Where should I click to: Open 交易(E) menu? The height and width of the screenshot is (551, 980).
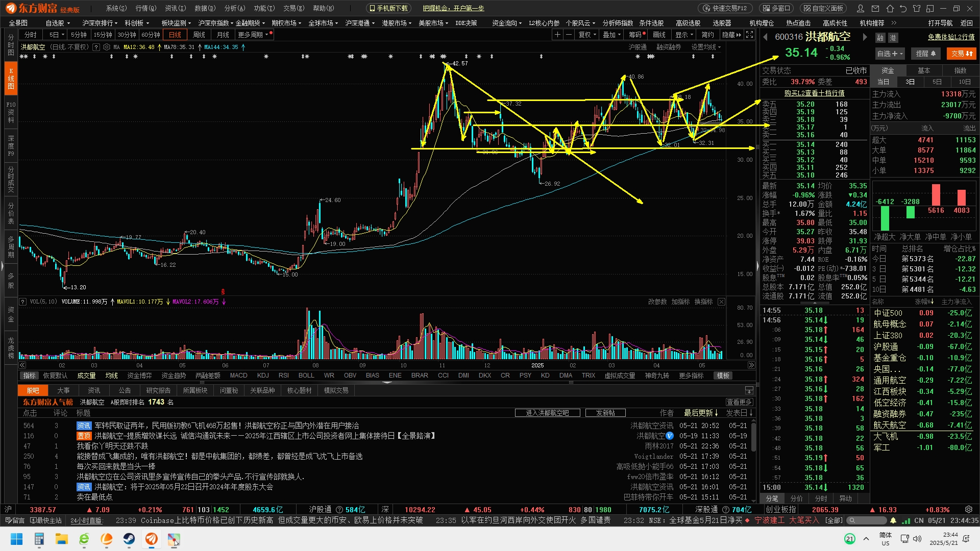coord(293,8)
